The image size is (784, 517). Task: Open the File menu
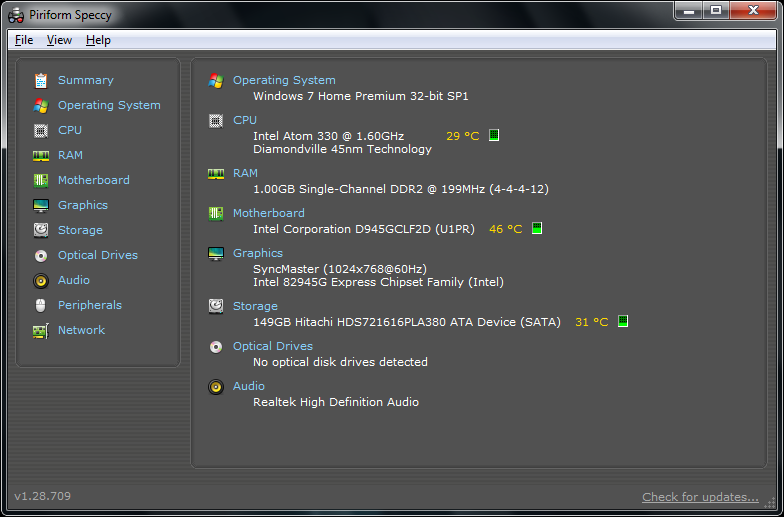click(24, 40)
